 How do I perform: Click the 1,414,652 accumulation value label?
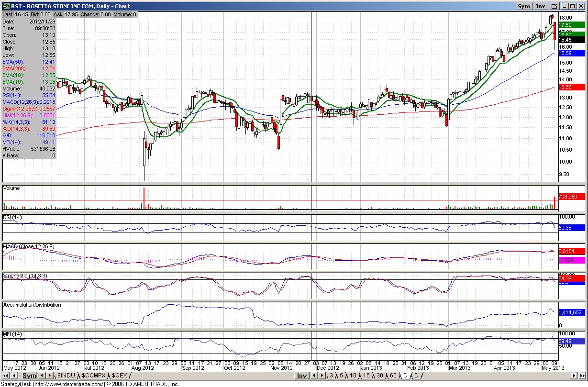tap(572, 312)
